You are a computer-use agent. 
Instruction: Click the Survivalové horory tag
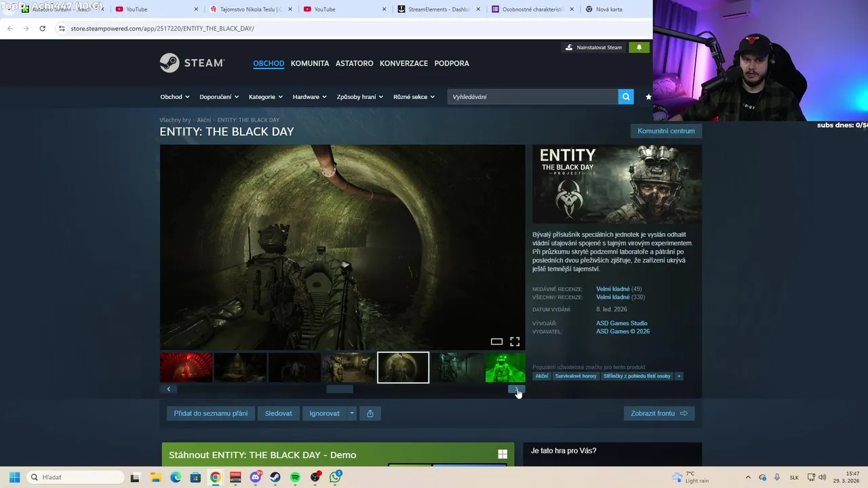(x=576, y=376)
